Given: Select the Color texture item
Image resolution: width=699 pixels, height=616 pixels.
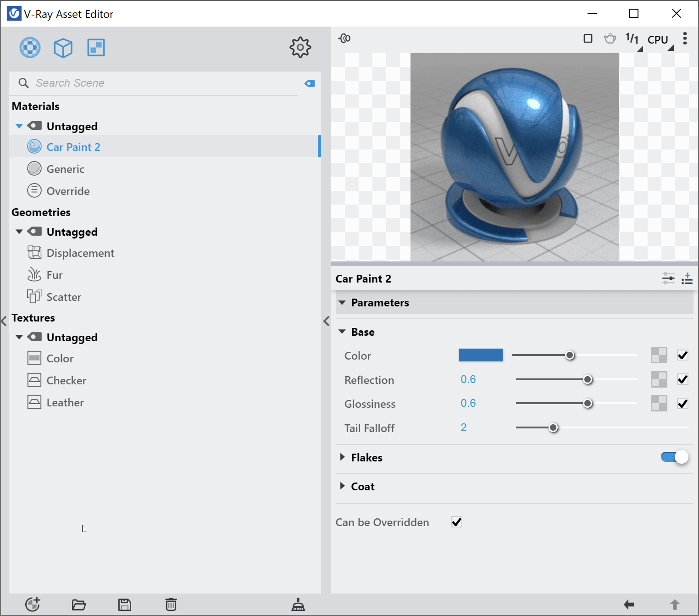Looking at the screenshot, I should click(165, 358).
